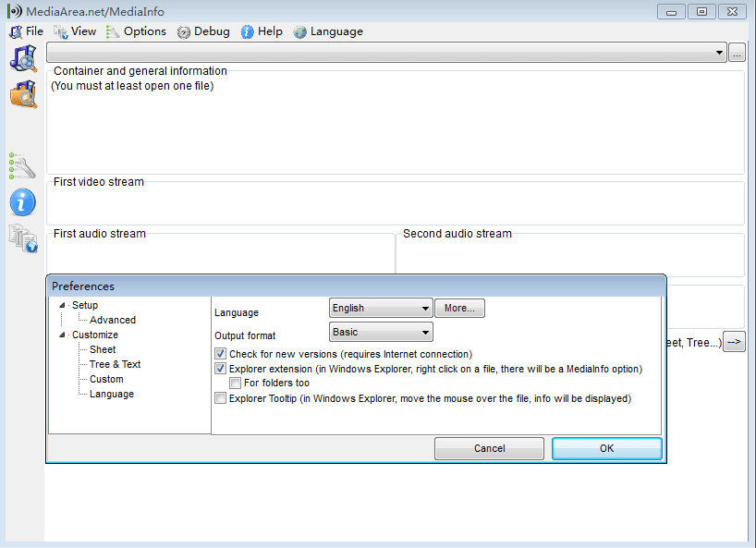Click the Open Folder sidebar icon
Image resolution: width=756 pixels, height=548 pixels.
[23, 93]
